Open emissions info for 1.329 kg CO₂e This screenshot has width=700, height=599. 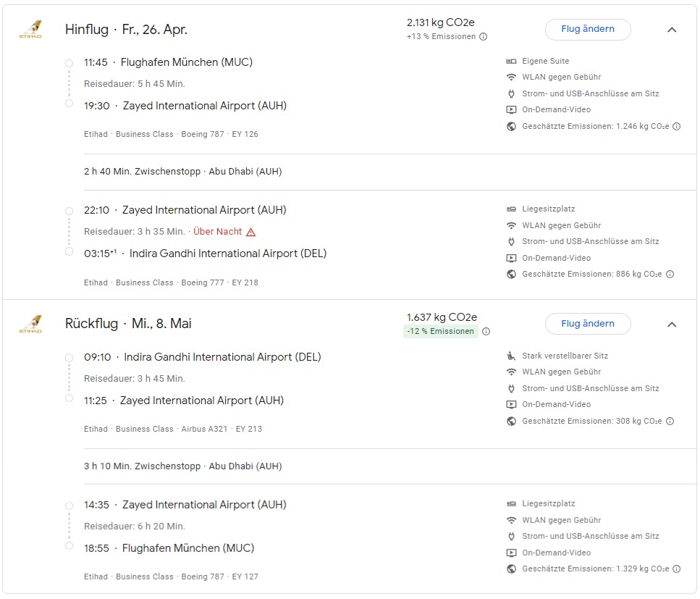pyautogui.click(x=677, y=569)
